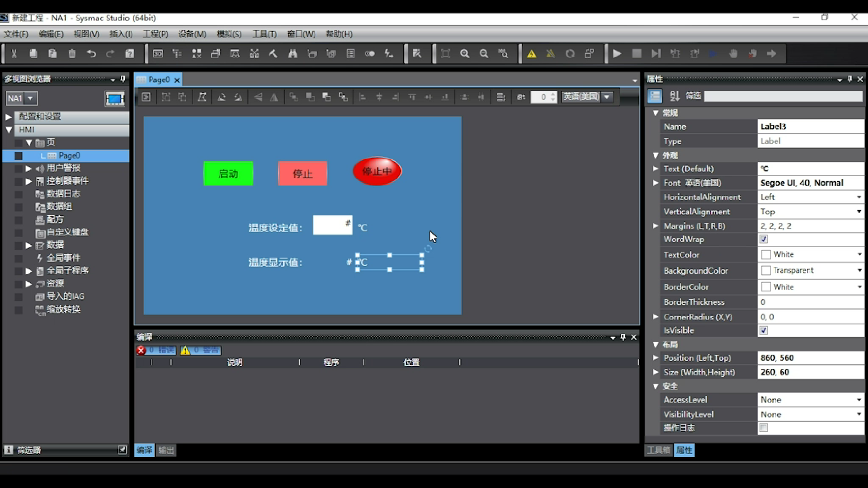868x488 pixels.
Task: Click the yellow warning triangle toolbar icon
Action: (x=532, y=54)
